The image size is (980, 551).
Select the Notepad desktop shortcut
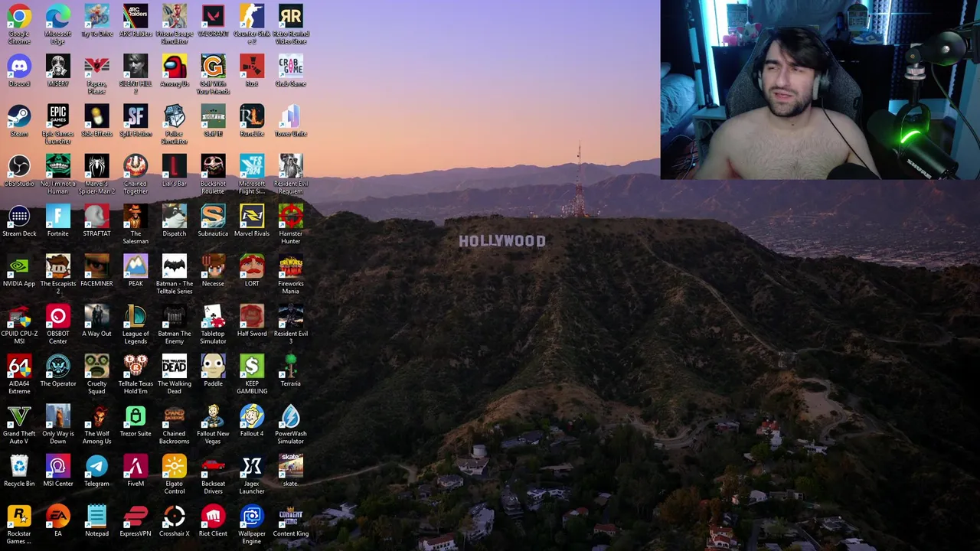[96, 517]
